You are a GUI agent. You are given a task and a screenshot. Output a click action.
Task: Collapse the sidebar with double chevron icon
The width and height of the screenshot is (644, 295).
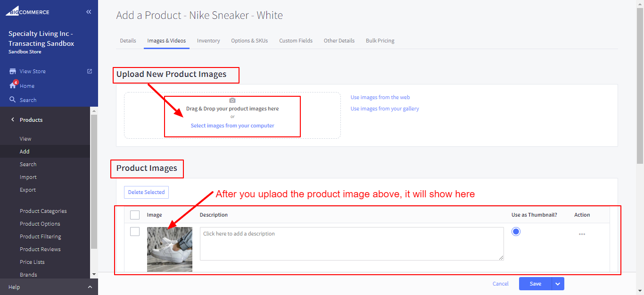pos(89,12)
